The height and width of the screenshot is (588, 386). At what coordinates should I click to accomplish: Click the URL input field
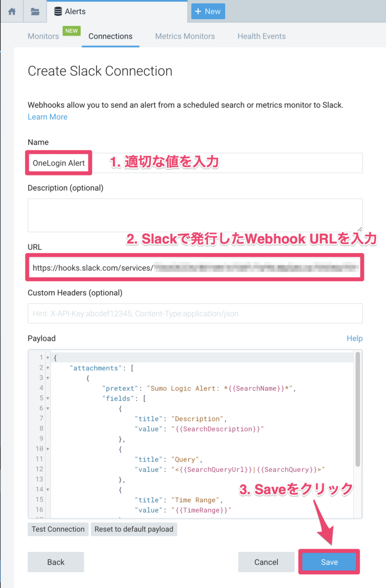(x=195, y=268)
